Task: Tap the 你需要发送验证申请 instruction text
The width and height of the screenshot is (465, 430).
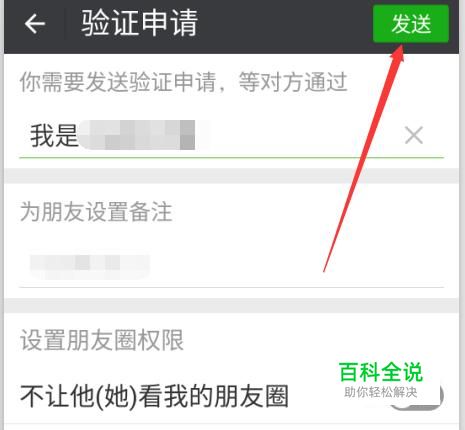Action: pos(183,82)
